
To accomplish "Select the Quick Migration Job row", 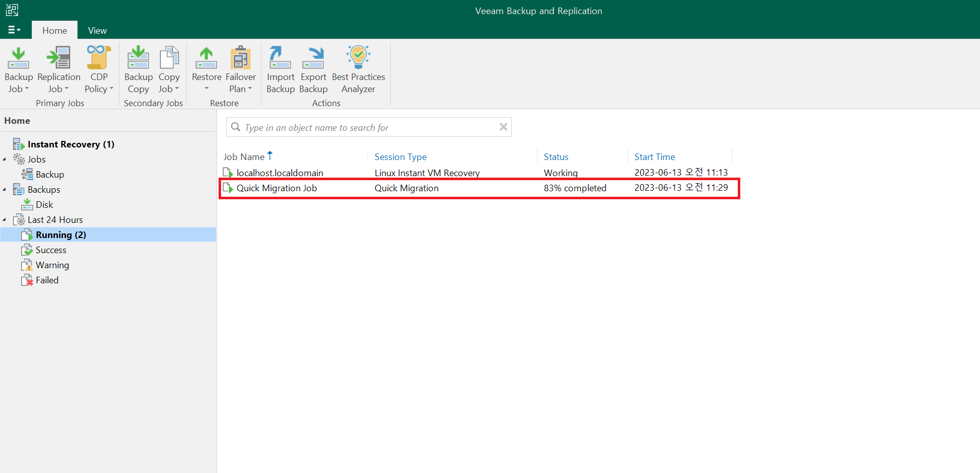I will 478,188.
